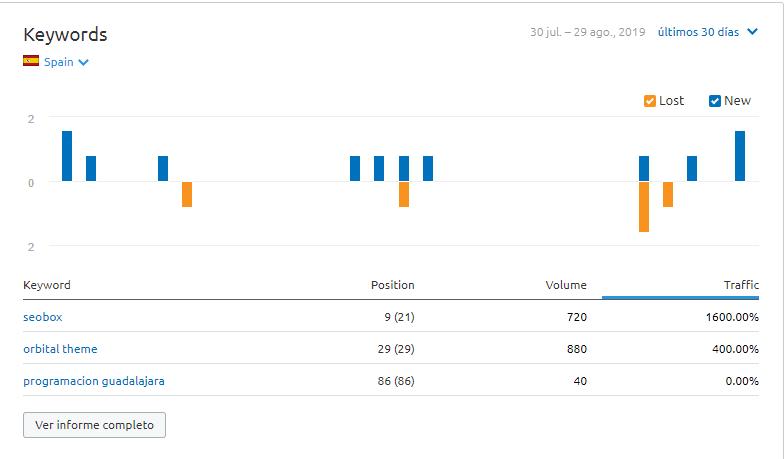Open the seobox keyword link
784x459 pixels.
[43, 317]
